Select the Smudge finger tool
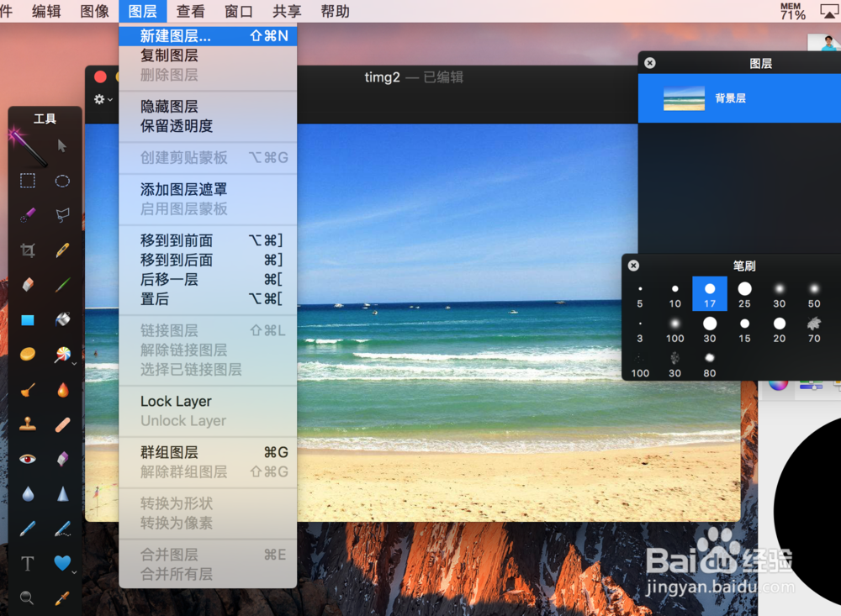This screenshot has height=616, width=841. [x=28, y=389]
